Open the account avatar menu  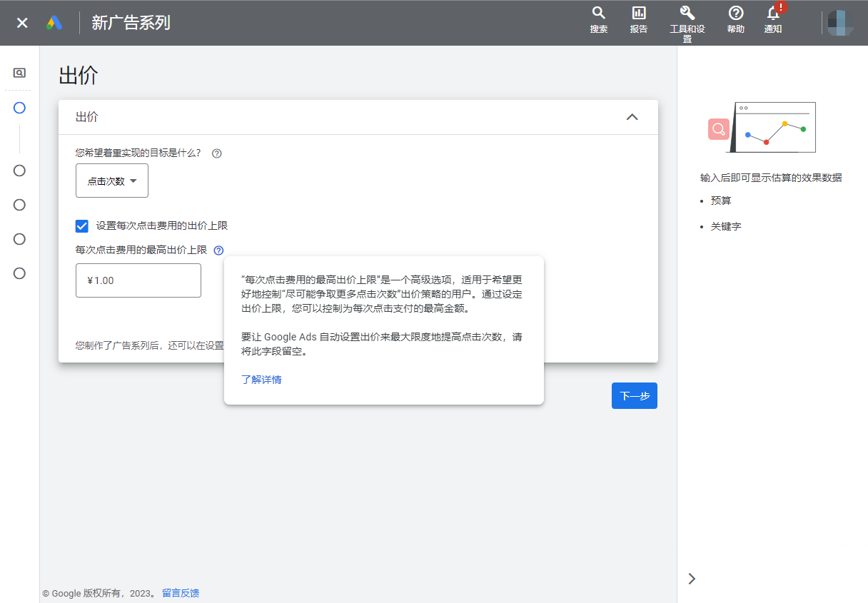(840, 23)
